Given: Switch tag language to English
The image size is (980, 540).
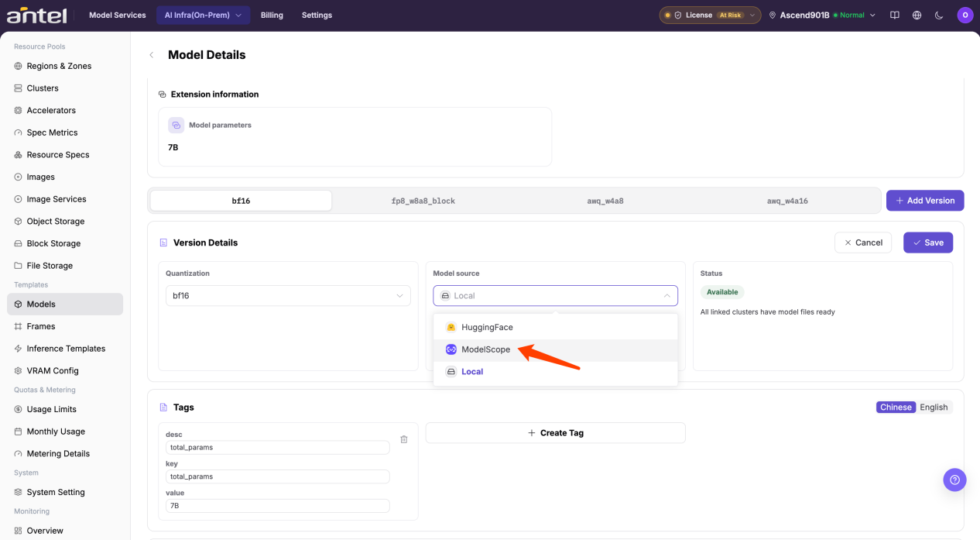Looking at the screenshot, I should point(934,408).
